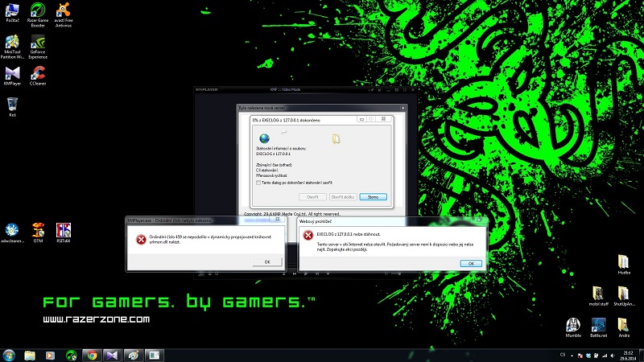Select the MiniTool Partition Wizard icon

click(12, 42)
